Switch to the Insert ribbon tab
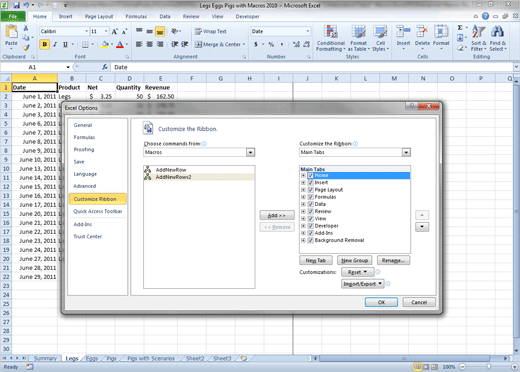The width and height of the screenshot is (520, 372). point(65,16)
